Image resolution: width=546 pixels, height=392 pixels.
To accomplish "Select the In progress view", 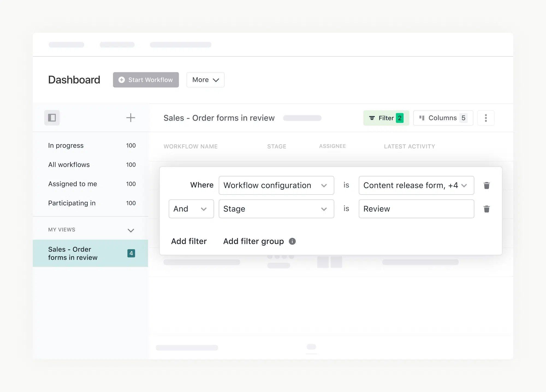I will coord(66,146).
